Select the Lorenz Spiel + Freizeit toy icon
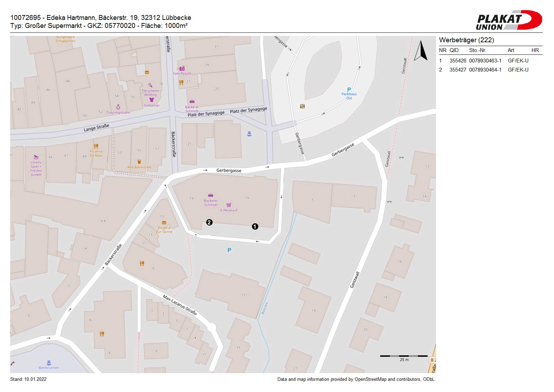Viewport: 554px width, 392px height. click(x=36, y=157)
